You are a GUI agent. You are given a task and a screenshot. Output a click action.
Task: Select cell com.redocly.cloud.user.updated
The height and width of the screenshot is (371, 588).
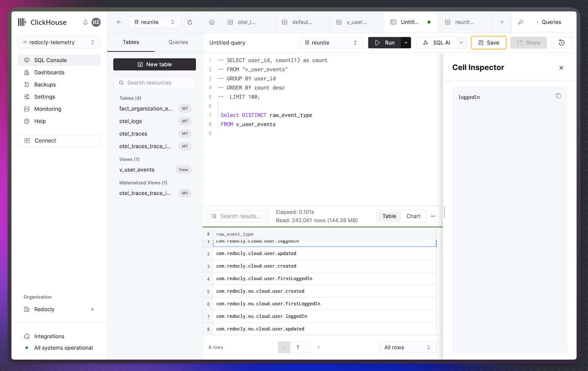click(325, 253)
